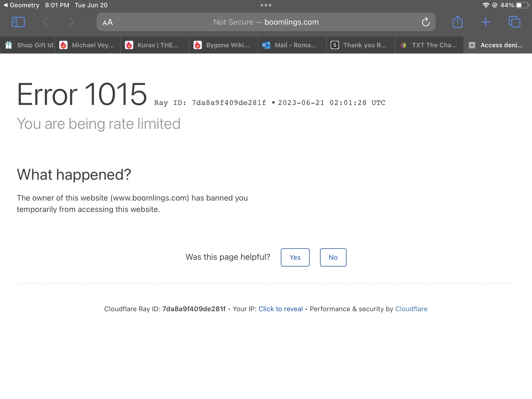The width and height of the screenshot is (532, 399).
Task: Select the Mail - Roma tab
Action: [x=295, y=45]
